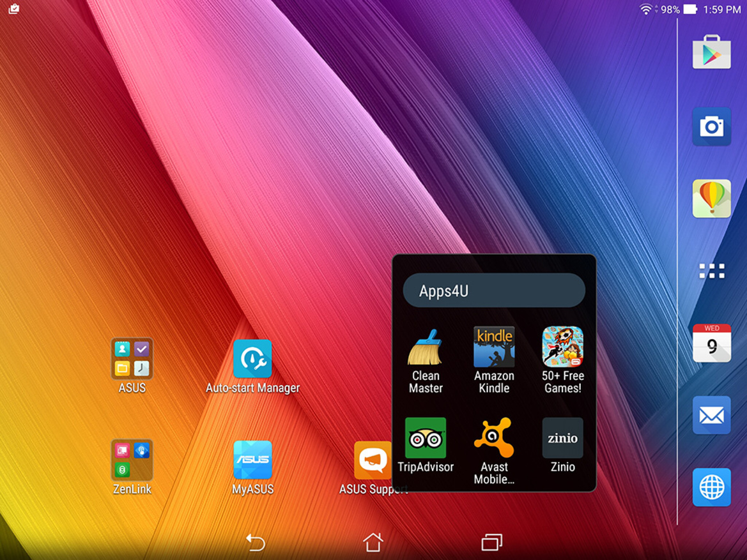Open 50+ Free Games! app
This screenshot has width=747, height=560.
pyautogui.click(x=562, y=360)
